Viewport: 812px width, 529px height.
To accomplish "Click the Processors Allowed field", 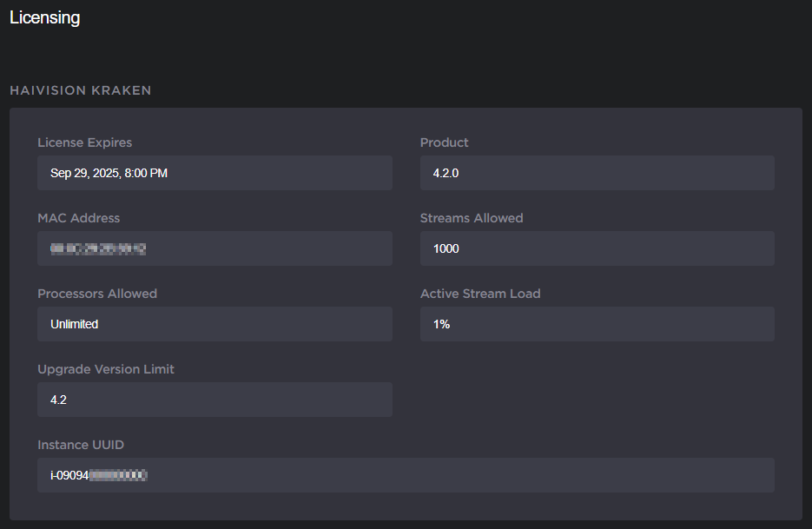I will coord(215,324).
